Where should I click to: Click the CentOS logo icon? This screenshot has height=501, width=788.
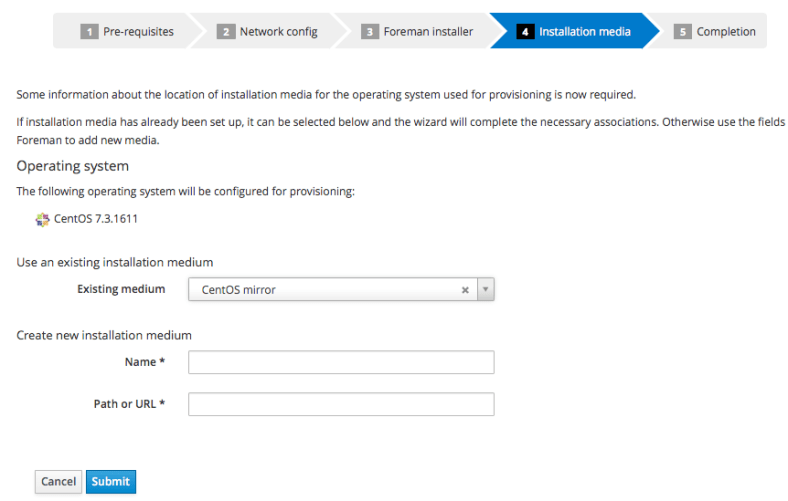pyautogui.click(x=42, y=220)
